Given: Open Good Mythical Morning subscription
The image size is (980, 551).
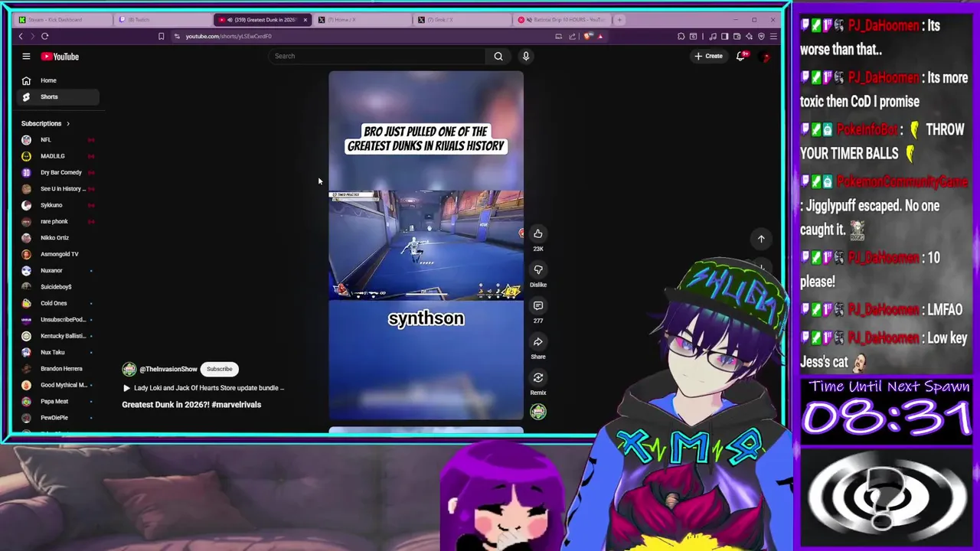Looking at the screenshot, I should (x=57, y=385).
